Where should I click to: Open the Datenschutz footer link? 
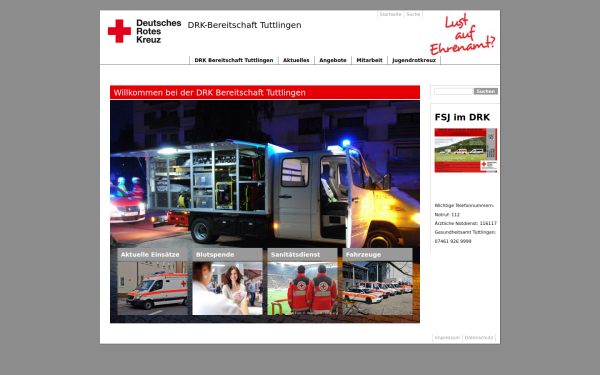479,338
